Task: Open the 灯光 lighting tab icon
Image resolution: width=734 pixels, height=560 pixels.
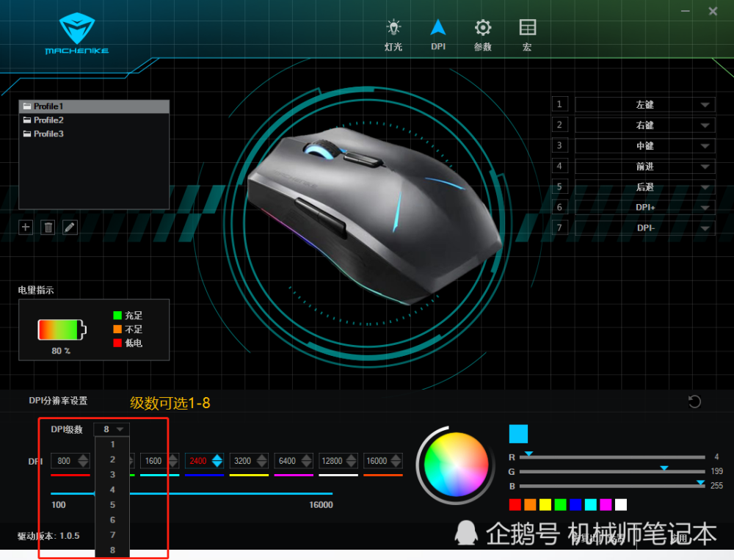Action: (393, 28)
